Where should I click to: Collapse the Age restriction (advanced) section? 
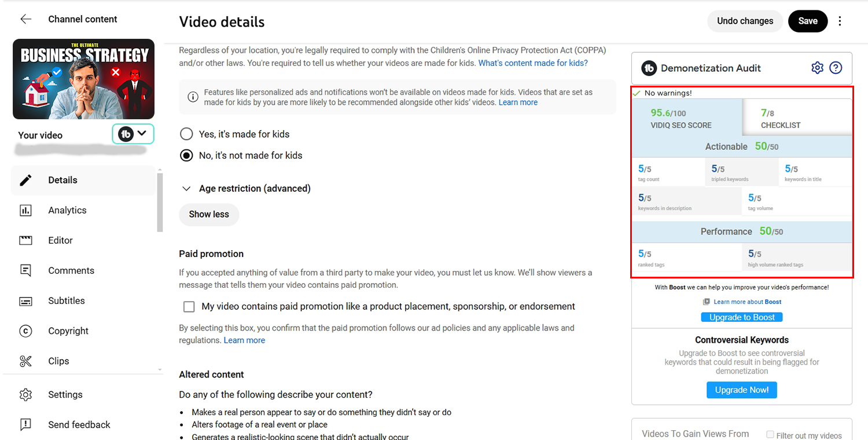[187, 188]
